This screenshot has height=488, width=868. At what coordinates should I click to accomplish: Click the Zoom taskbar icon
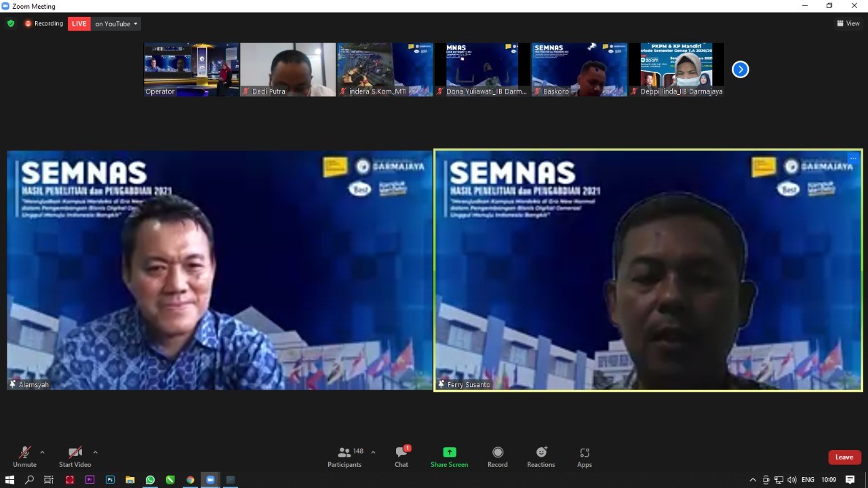point(210,480)
